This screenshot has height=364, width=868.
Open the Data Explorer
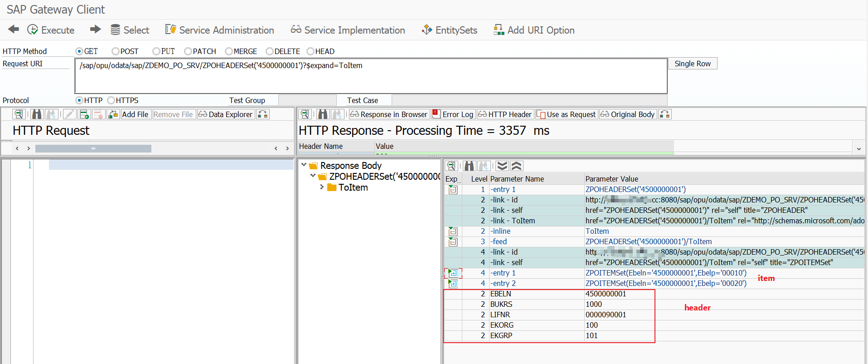(226, 114)
